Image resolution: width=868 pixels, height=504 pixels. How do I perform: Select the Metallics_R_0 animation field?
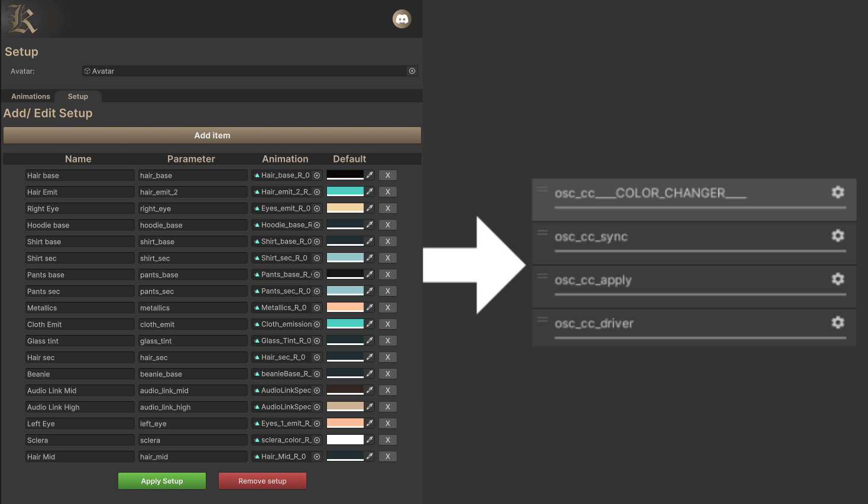tap(287, 308)
